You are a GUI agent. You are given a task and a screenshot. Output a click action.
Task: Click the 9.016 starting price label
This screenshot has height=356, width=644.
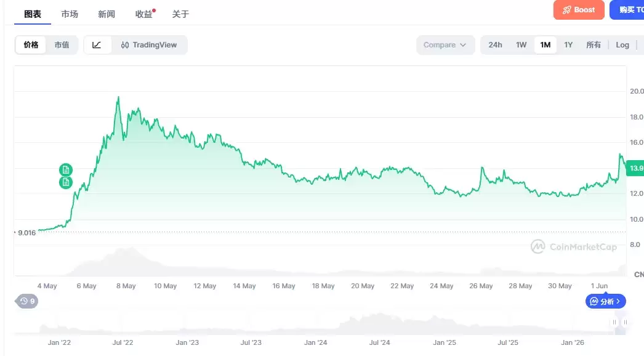[x=25, y=233]
